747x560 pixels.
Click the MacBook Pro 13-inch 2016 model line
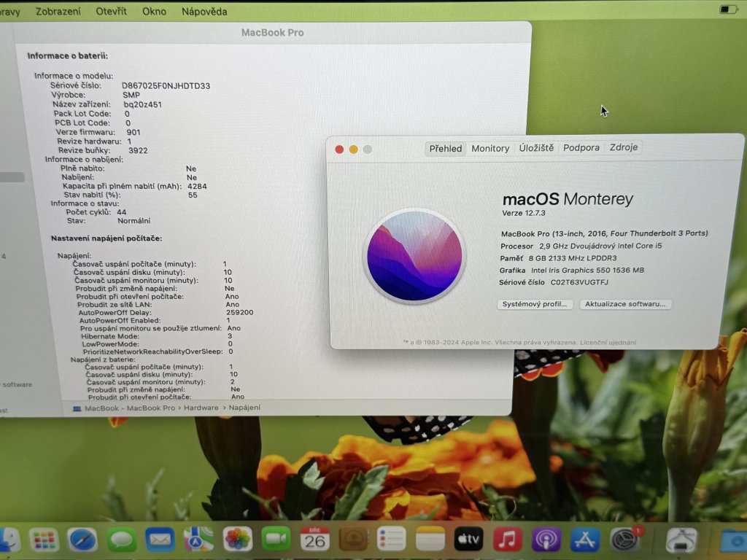[x=604, y=233]
